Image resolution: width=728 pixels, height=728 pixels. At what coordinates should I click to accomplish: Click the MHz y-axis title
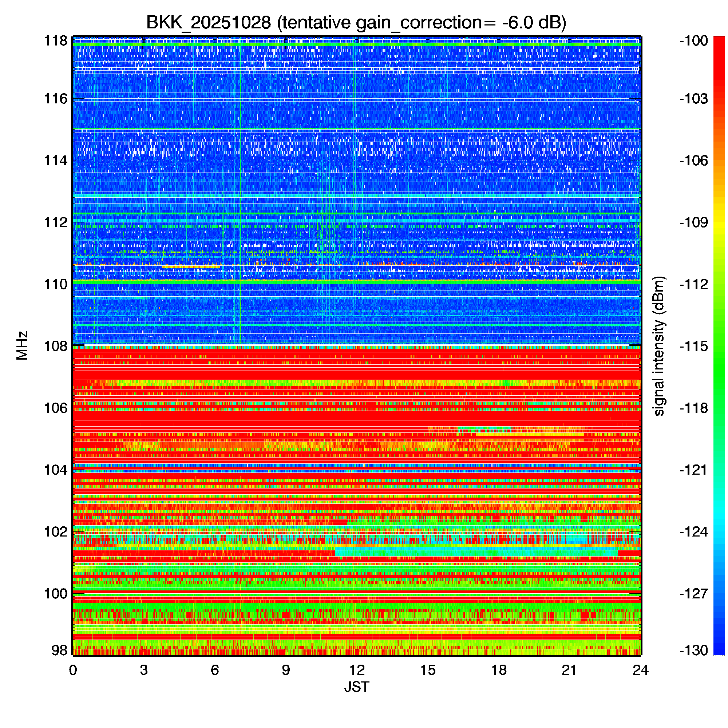pyautogui.click(x=22, y=345)
